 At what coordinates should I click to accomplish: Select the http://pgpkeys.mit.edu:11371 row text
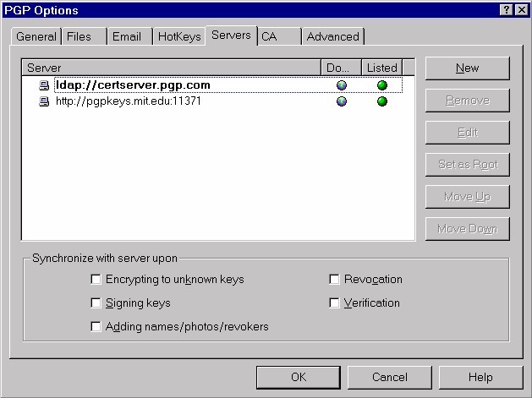[129, 101]
